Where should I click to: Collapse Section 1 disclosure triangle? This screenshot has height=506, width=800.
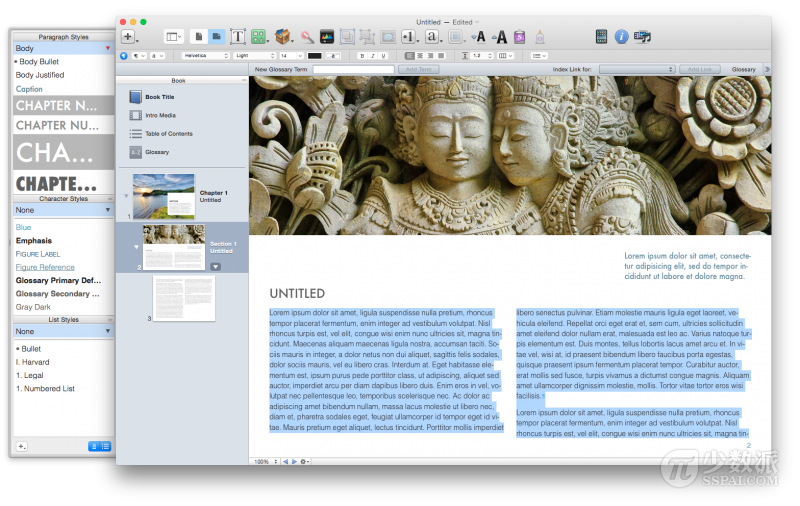(x=136, y=247)
